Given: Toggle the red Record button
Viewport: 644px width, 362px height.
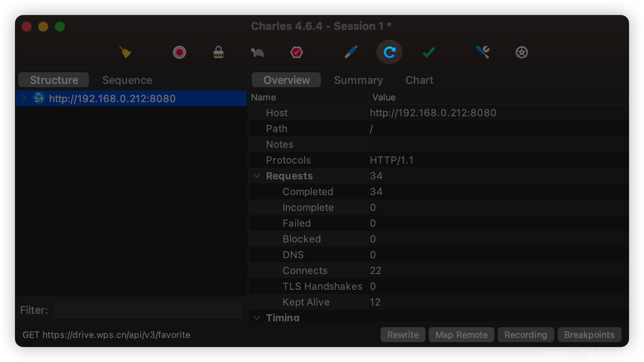Looking at the screenshot, I should [179, 52].
